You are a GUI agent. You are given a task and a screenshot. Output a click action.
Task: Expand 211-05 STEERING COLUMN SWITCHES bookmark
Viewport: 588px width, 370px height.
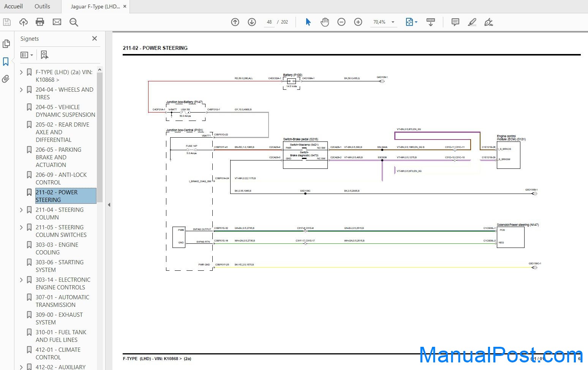coord(21,227)
